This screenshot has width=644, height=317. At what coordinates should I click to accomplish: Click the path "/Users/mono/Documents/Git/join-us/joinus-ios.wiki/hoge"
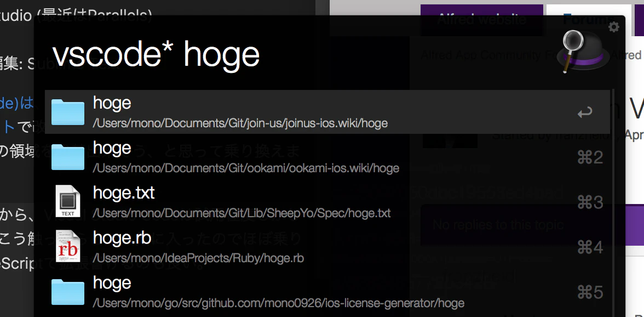[x=240, y=123]
